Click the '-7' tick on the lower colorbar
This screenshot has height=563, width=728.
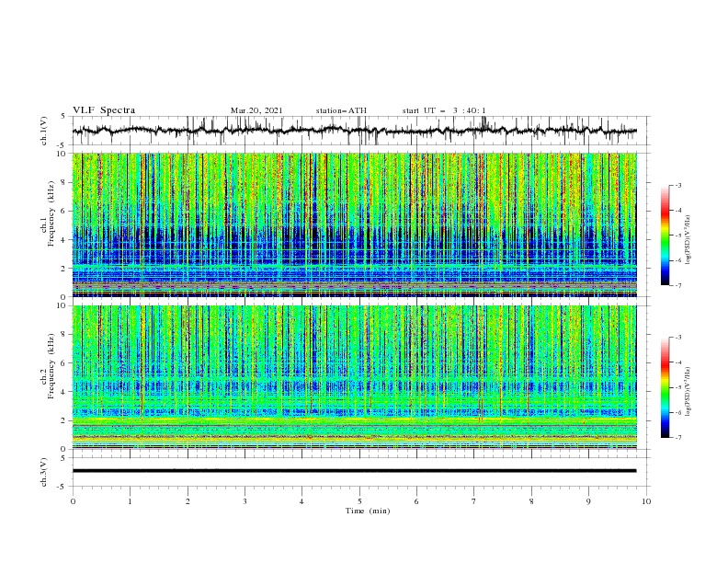(677, 437)
